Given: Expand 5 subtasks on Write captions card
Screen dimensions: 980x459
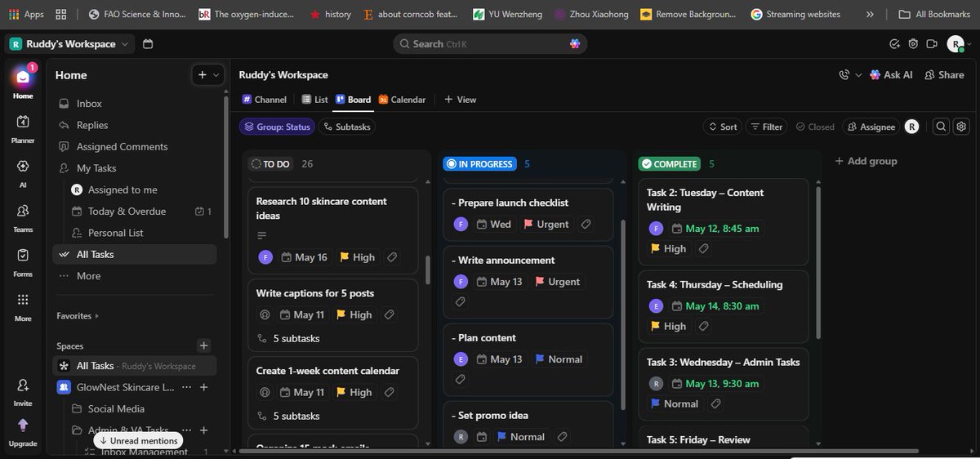Looking at the screenshot, I should pyautogui.click(x=288, y=338).
